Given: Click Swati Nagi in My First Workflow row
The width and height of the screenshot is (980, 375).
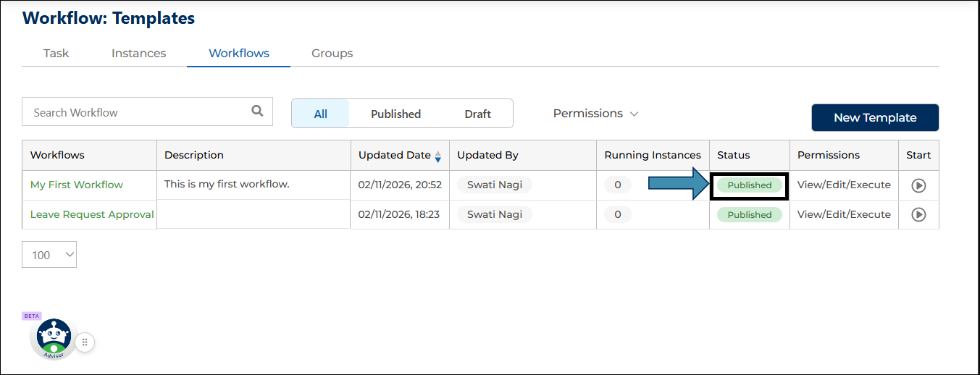Looking at the screenshot, I should coord(495,185).
